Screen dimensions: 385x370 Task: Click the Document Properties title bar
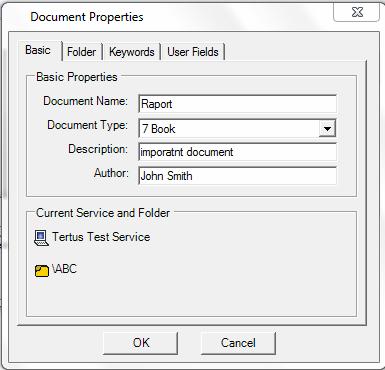(x=167, y=17)
